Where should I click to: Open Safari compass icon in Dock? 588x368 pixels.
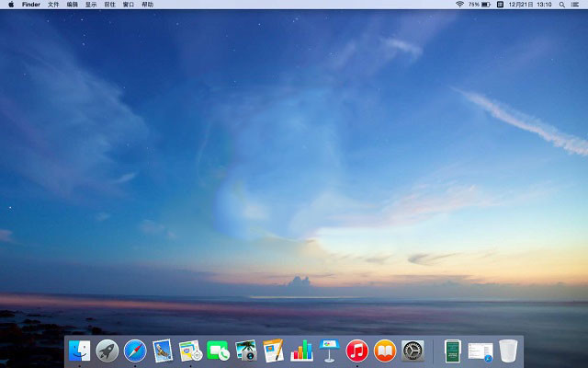(135, 351)
